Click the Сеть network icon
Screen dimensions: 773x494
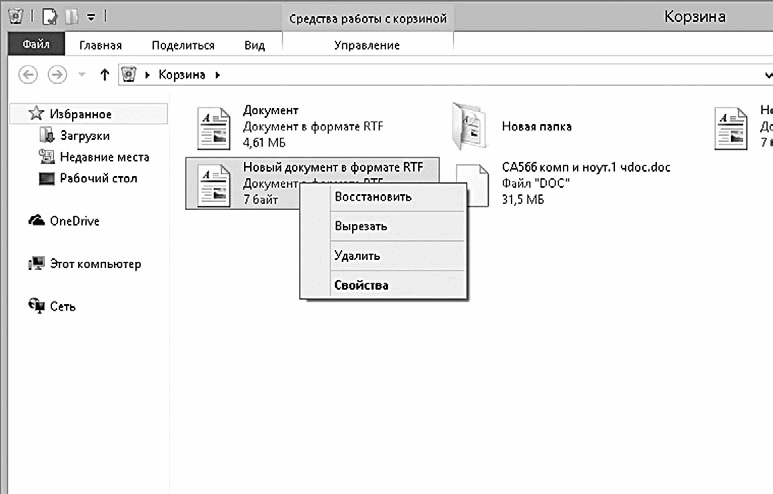[36, 306]
